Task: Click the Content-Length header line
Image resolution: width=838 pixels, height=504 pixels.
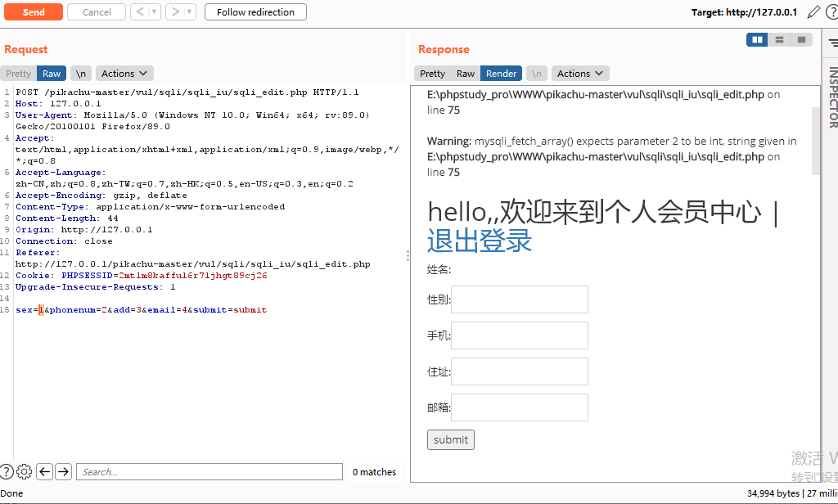Action: coord(67,218)
